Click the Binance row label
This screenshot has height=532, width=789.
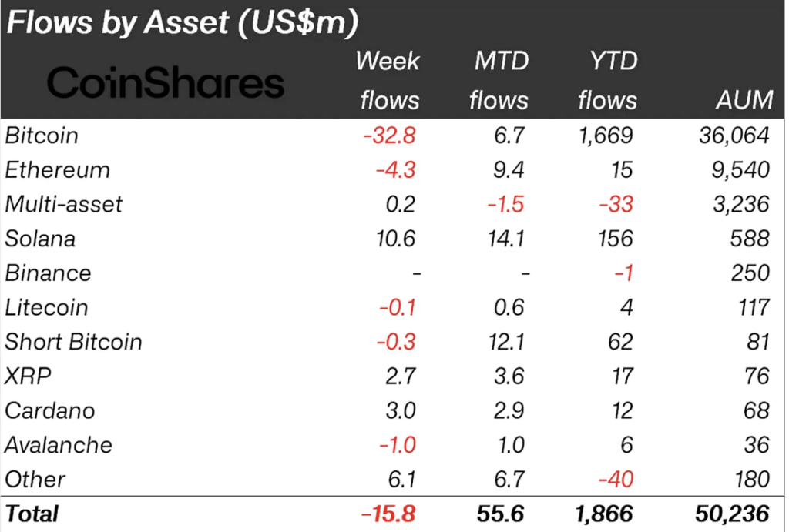[49, 273]
